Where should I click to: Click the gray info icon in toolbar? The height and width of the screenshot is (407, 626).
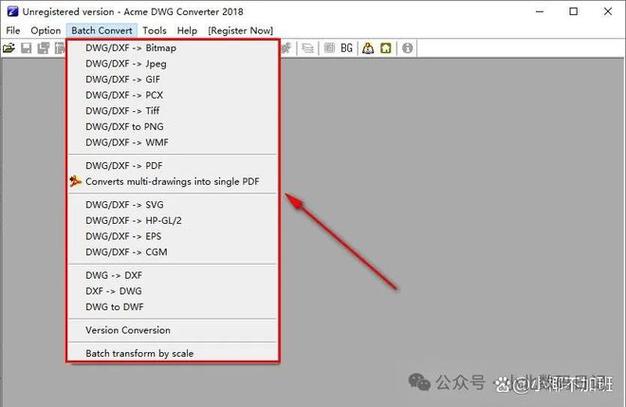407,47
